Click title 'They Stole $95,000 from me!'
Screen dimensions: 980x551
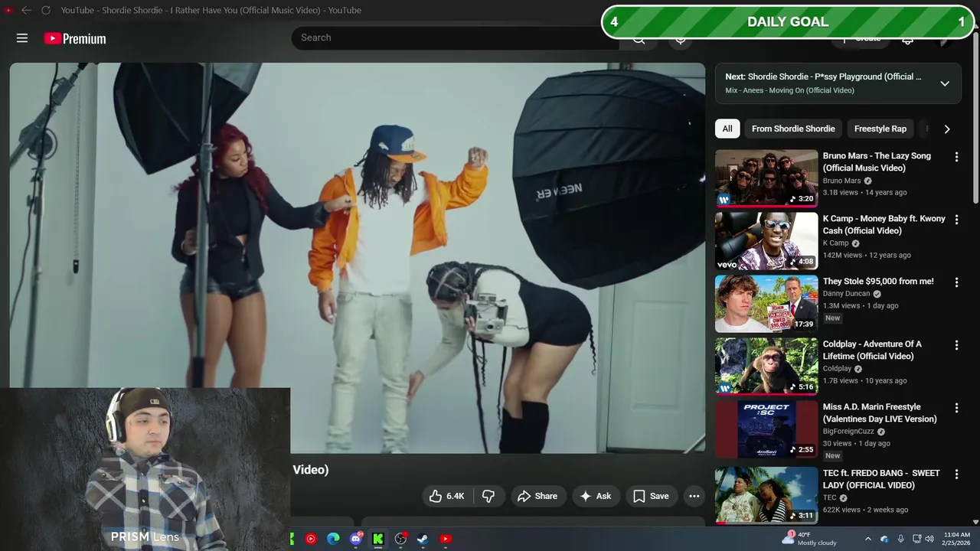pyautogui.click(x=878, y=281)
